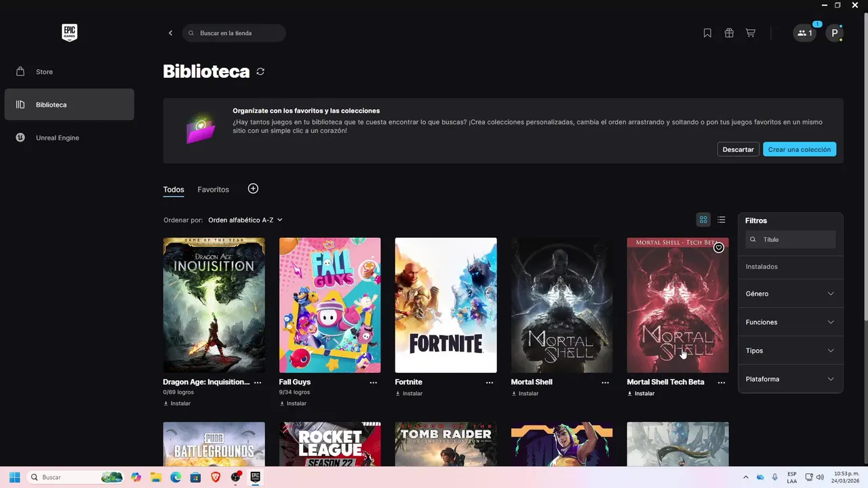
Task: Click the 0/69 logros text
Action: pyautogui.click(x=178, y=392)
